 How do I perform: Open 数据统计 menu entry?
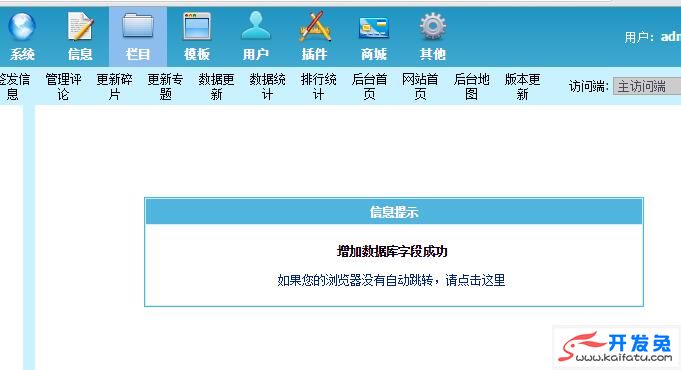[x=268, y=86]
